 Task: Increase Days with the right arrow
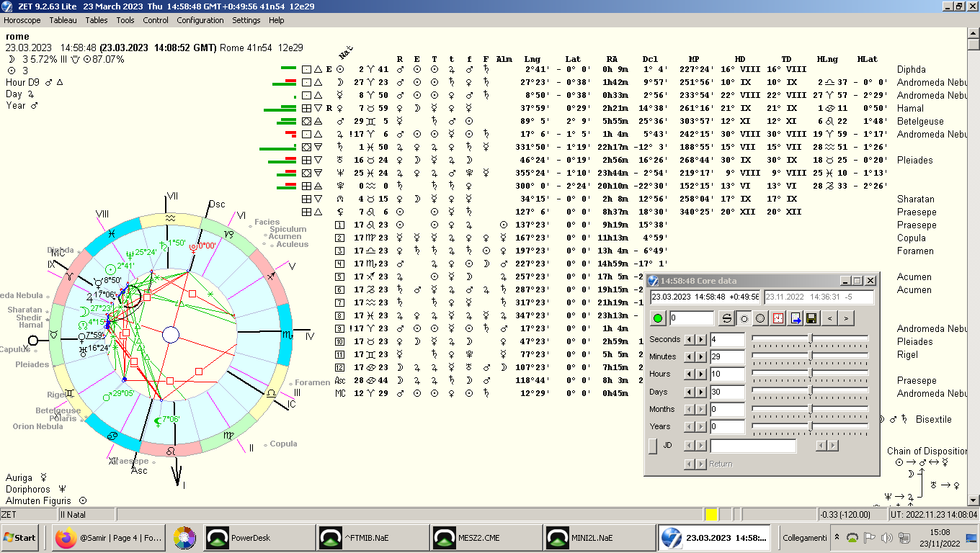coord(700,392)
